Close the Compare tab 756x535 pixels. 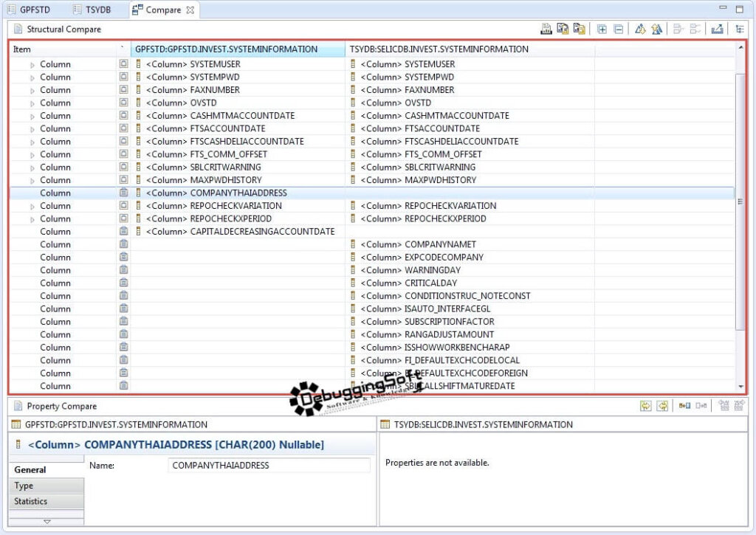(x=190, y=10)
